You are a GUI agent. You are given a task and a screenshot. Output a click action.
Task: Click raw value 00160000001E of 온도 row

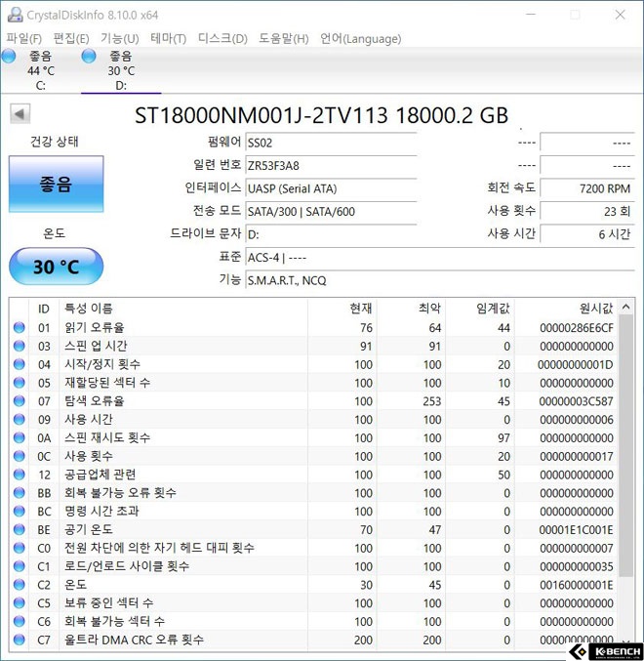[x=577, y=585]
